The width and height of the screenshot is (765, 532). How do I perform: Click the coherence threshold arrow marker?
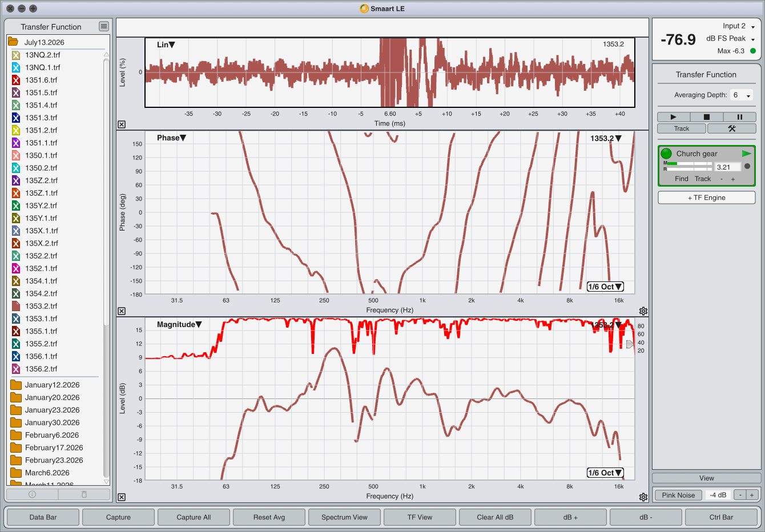pos(630,344)
